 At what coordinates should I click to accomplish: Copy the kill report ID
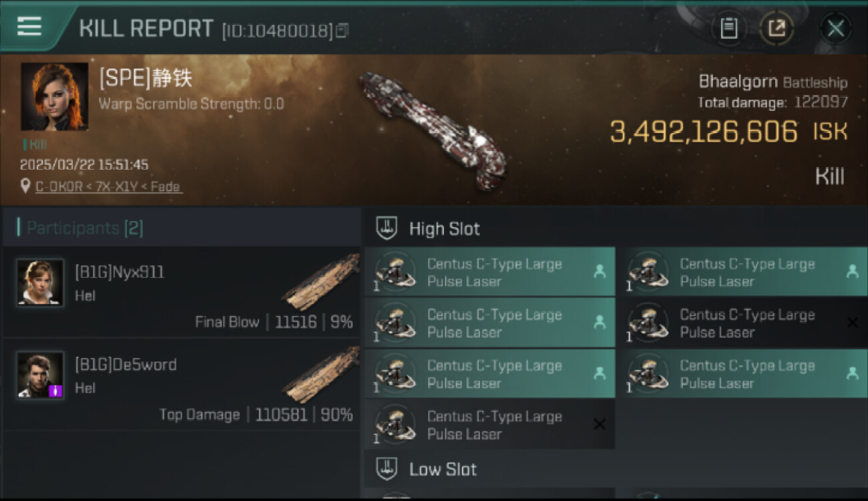pyautogui.click(x=343, y=31)
